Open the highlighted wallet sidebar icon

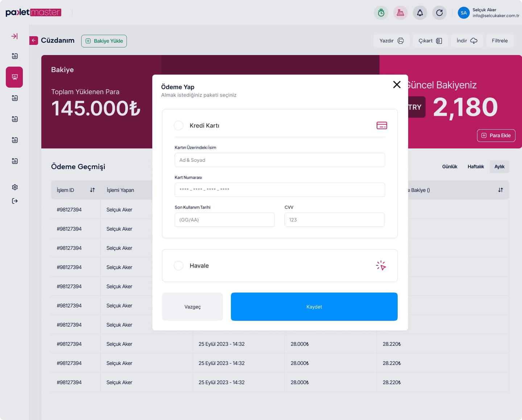(14, 77)
